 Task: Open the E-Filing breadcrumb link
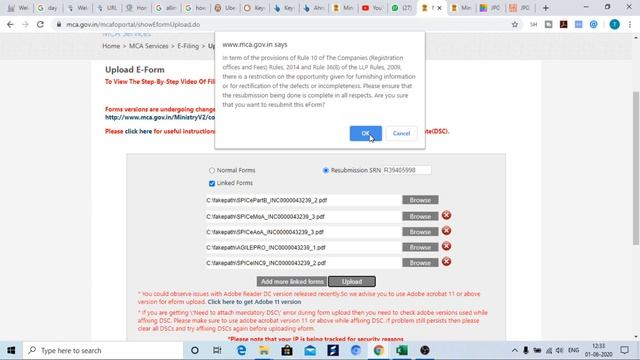188,46
